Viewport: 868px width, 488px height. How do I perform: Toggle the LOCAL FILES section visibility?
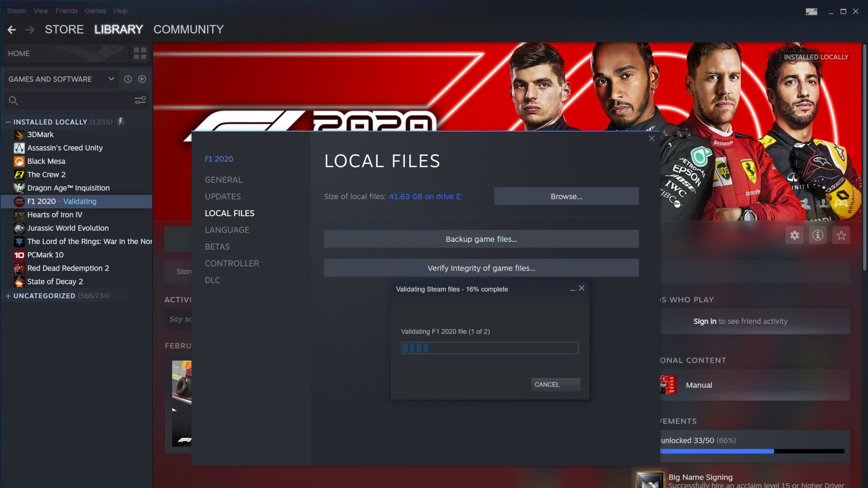(229, 213)
